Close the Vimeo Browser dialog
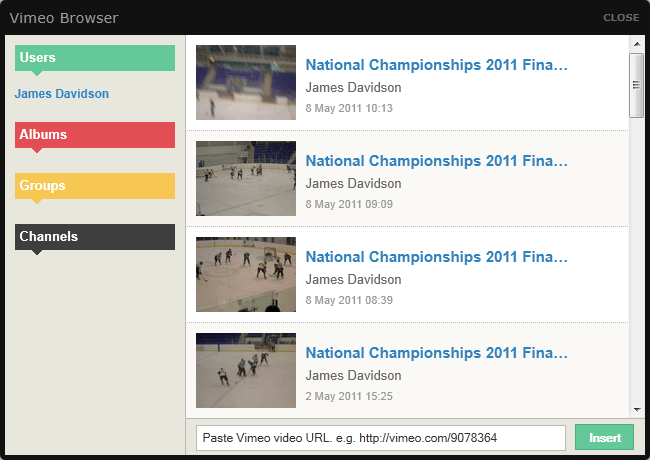This screenshot has width=650, height=460. [x=621, y=18]
